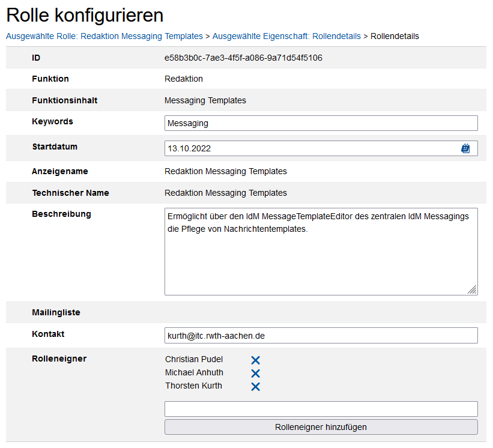The width and height of the screenshot is (493, 448).
Task: Focus the Startdatum date field
Action: 309,148
